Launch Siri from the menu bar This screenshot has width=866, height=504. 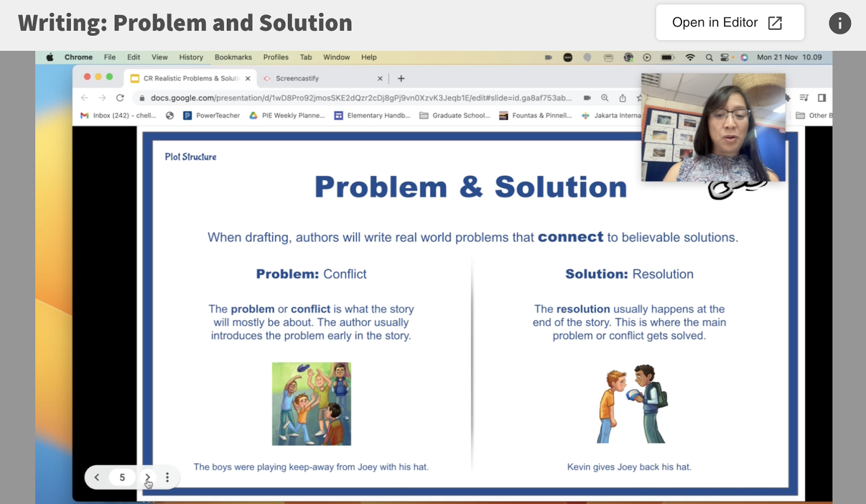click(x=745, y=57)
